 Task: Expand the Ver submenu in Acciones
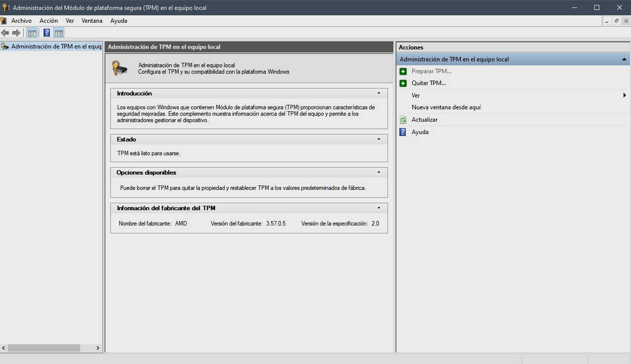click(625, 95)
